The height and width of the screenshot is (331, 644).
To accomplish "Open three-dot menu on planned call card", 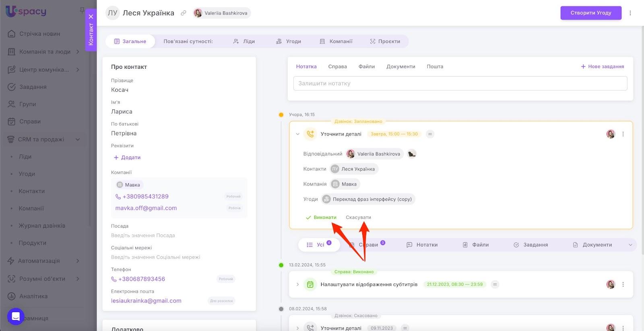I will (x=623, y=134).
